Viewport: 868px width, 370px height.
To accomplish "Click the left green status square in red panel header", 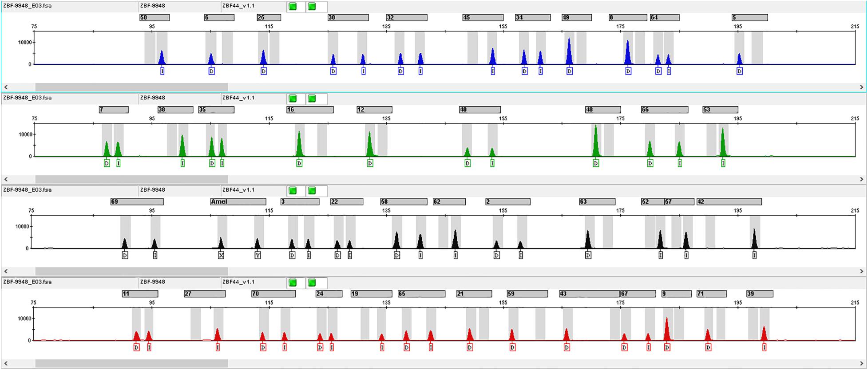I will [x=293, y=283].
